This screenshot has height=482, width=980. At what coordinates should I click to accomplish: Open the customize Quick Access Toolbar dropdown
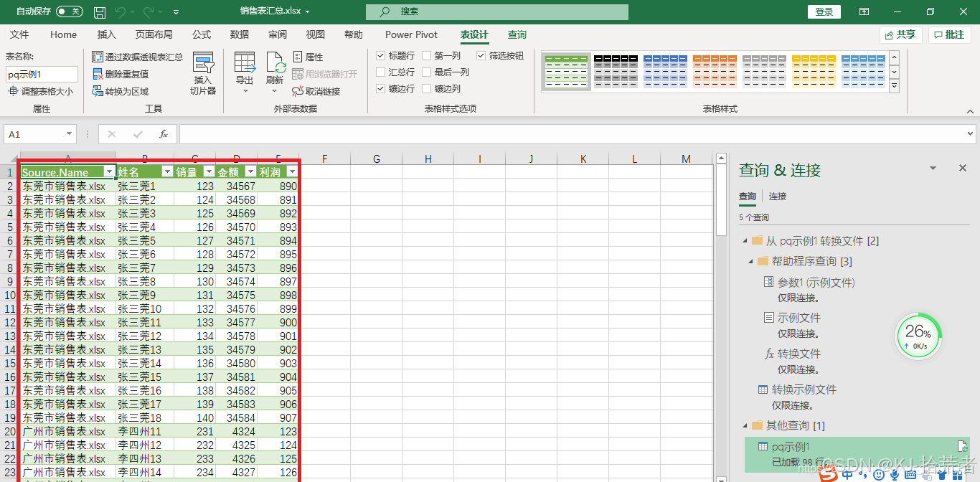pyautogui.click(x=176, y=12)
